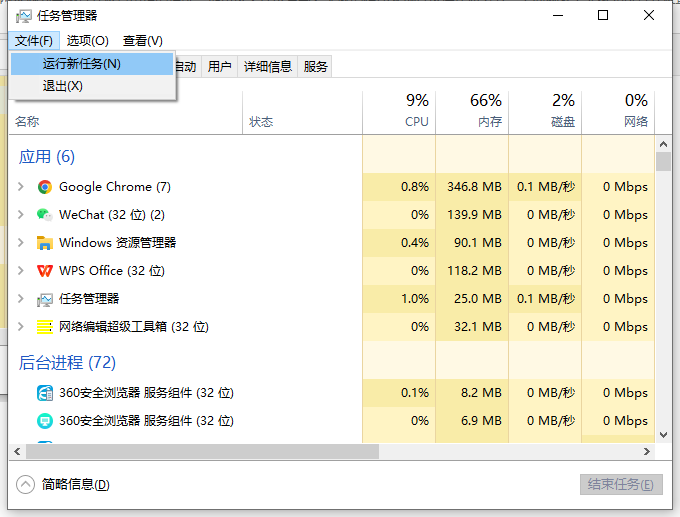Choose 退出(X) in the file menu
Viewport: 680px width, 517px height.
62,86
